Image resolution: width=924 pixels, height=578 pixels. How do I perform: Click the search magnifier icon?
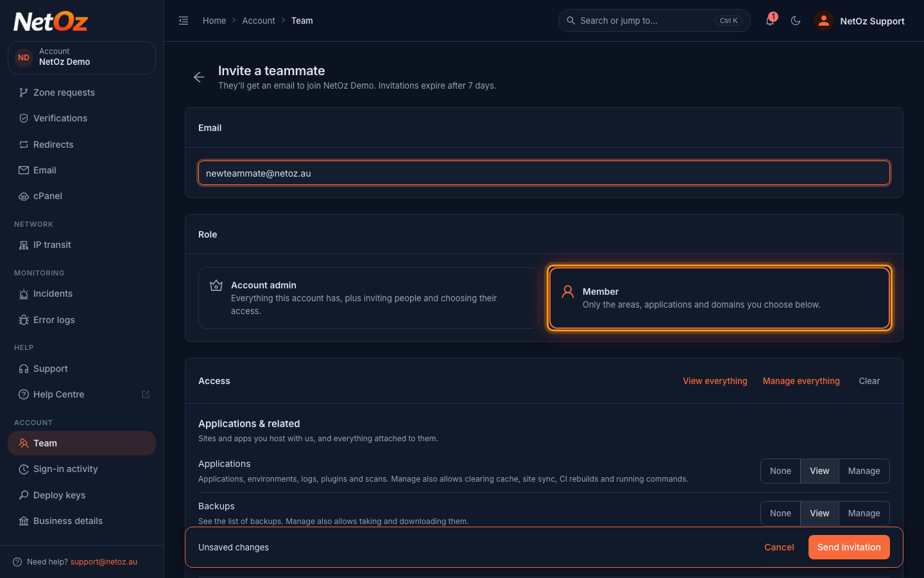[570, 21]
